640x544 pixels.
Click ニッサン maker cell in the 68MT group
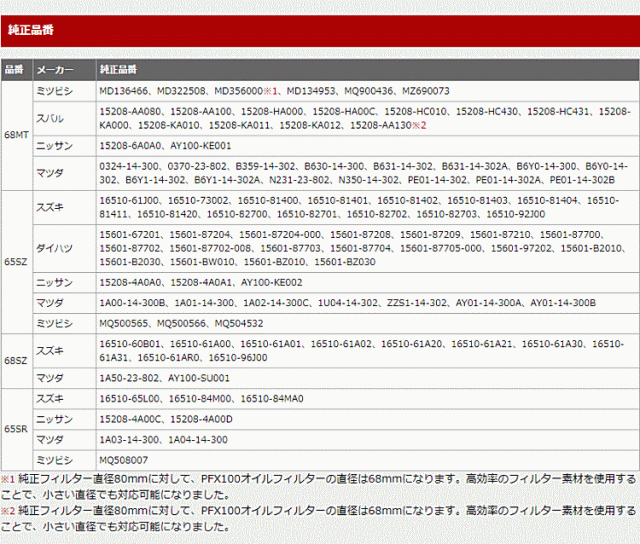tap(64, 146)
